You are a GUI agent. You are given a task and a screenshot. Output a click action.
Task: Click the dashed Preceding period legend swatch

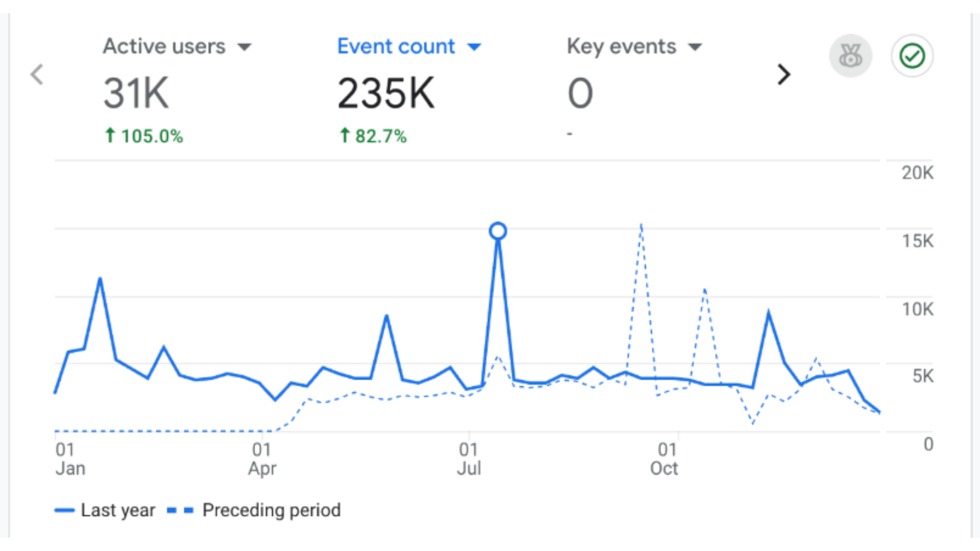pyautogui.click(x=180, y=510)
